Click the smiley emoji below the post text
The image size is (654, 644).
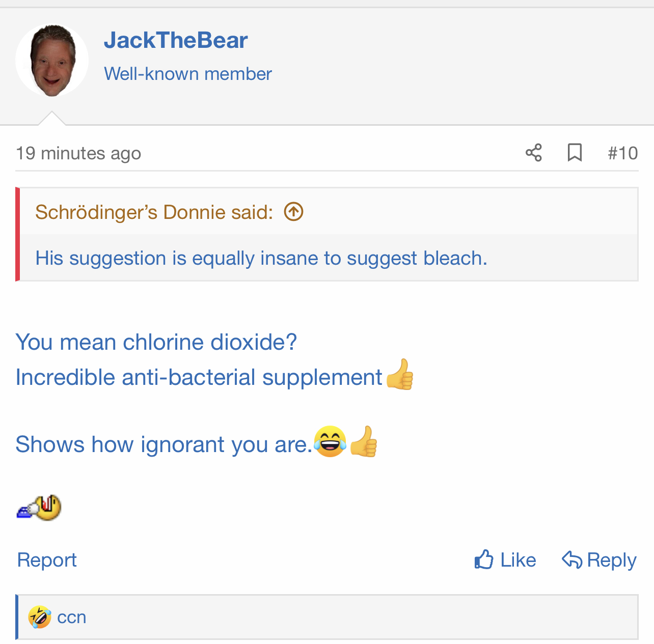tap(39, 508)
